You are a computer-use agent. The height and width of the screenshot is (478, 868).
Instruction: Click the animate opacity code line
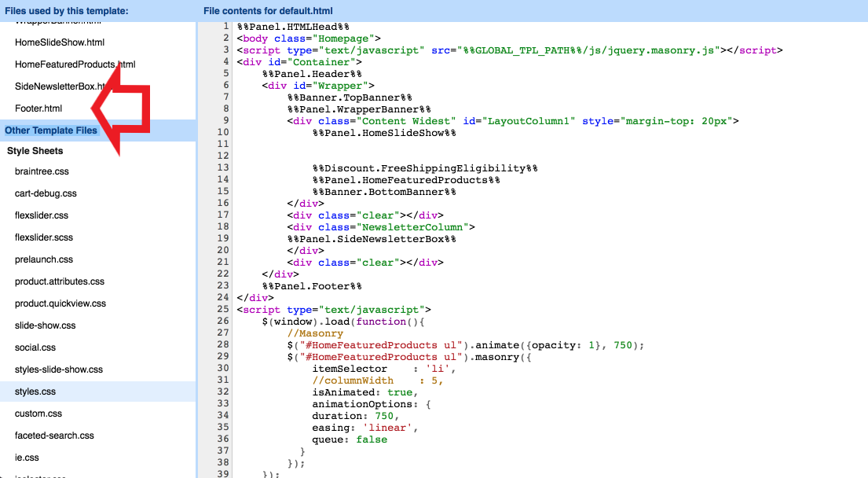[466, 345]
